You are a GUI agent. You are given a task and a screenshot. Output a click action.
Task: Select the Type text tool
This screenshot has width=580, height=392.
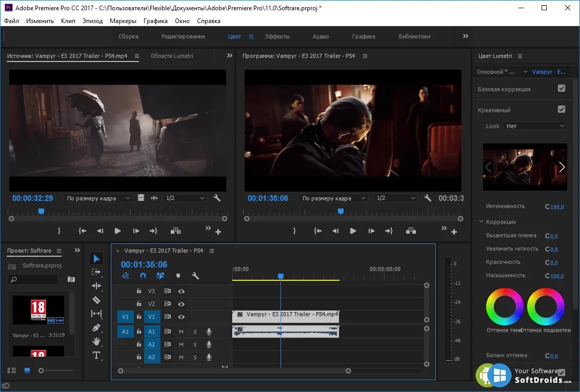point(96,355)
